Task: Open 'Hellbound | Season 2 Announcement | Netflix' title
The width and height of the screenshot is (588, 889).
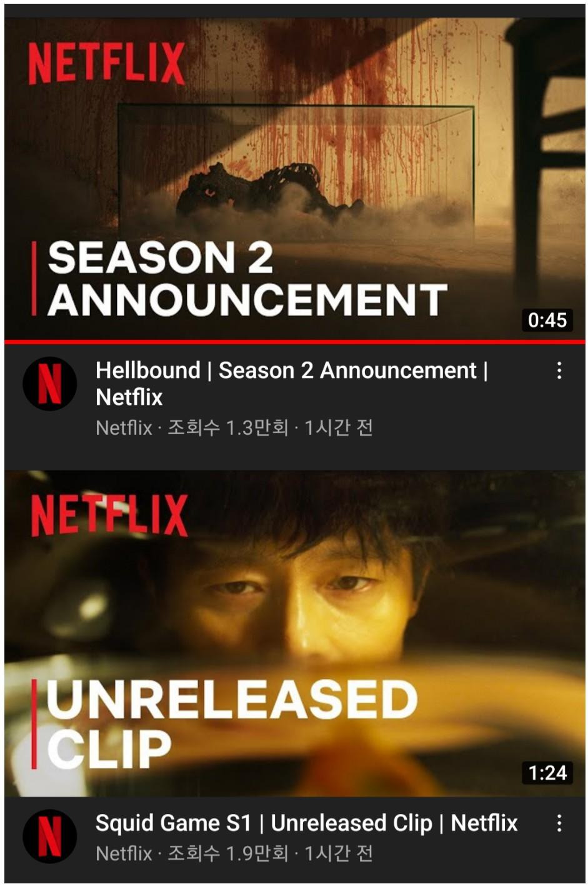Action: [x=291, y=384]
